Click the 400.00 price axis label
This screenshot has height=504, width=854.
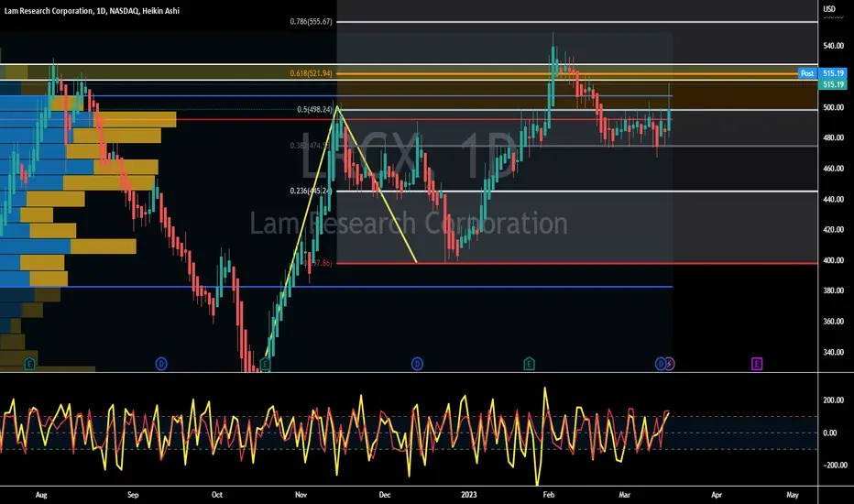[x=833, y=260]
